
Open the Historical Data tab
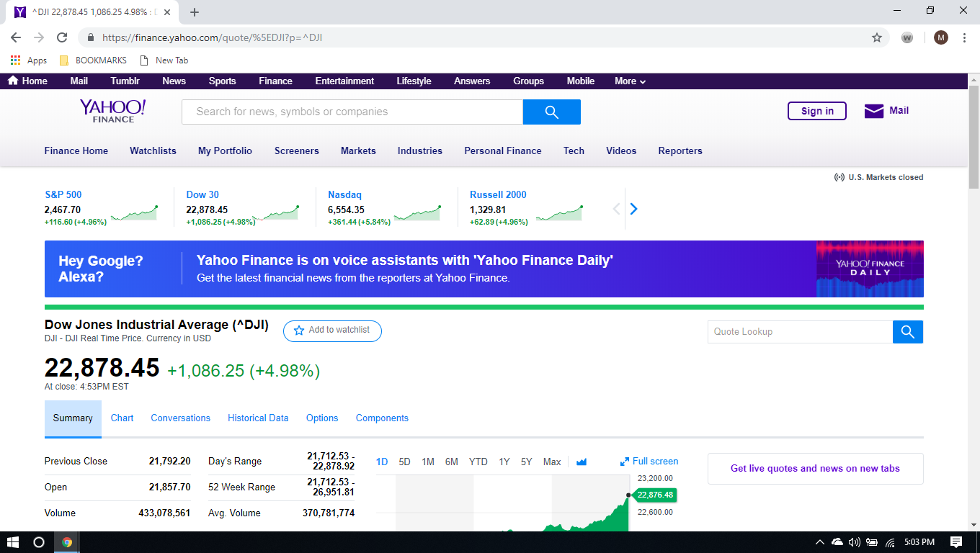pyautogui.click(x=258, y=418)
